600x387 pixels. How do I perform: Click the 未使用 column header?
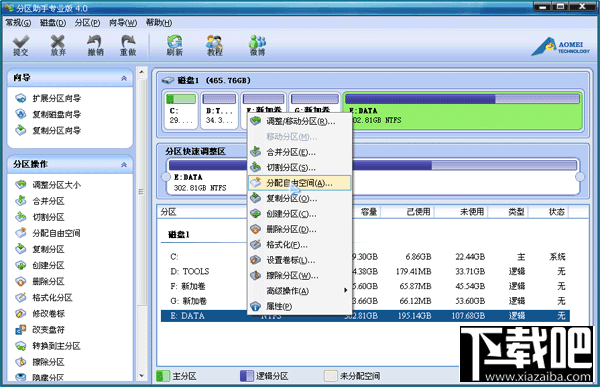click(472, 212)
